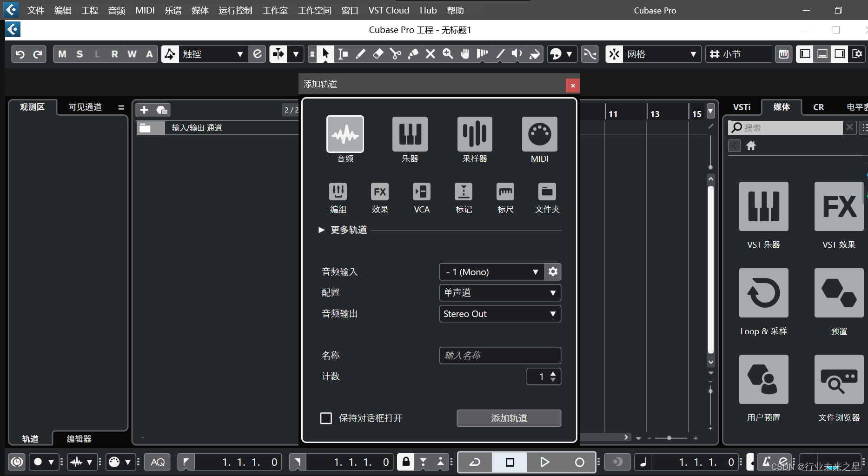Click the Record transport button
Screen dimensions: 868x476
pos(579,462)
